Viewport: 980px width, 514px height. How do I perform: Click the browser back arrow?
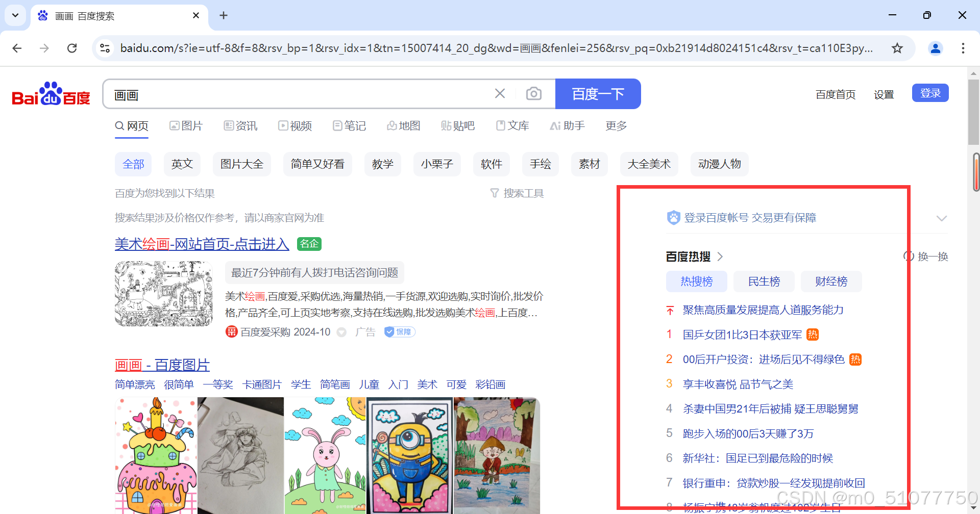(x=17, y=48)
